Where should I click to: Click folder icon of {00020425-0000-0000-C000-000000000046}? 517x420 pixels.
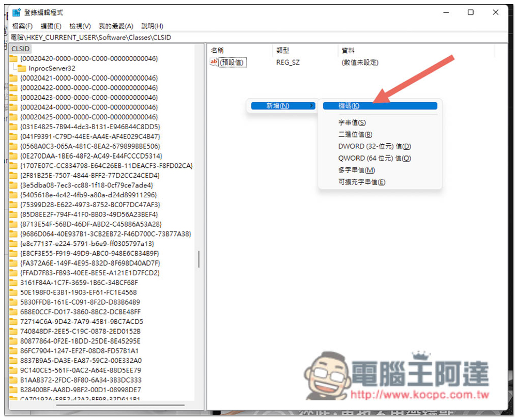click(x=13, y=117)
